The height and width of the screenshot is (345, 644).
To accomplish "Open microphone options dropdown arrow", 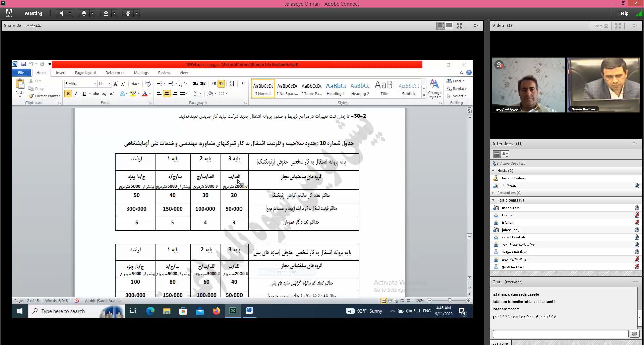I will pyautogui.click(x=92, y=13).
